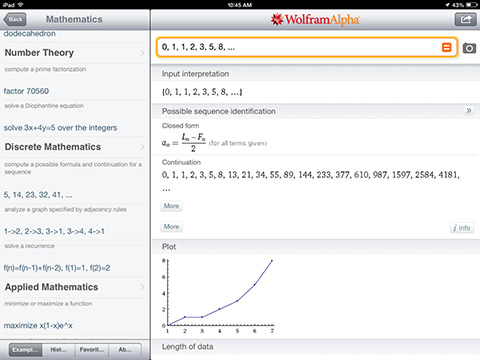Tap the orange clear-query icon

(x=446, y=47)
